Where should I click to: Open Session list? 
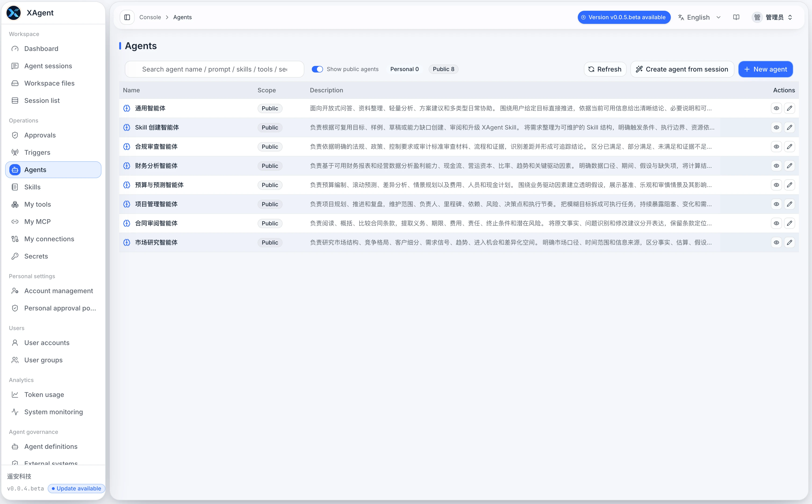tap(53, 101)
